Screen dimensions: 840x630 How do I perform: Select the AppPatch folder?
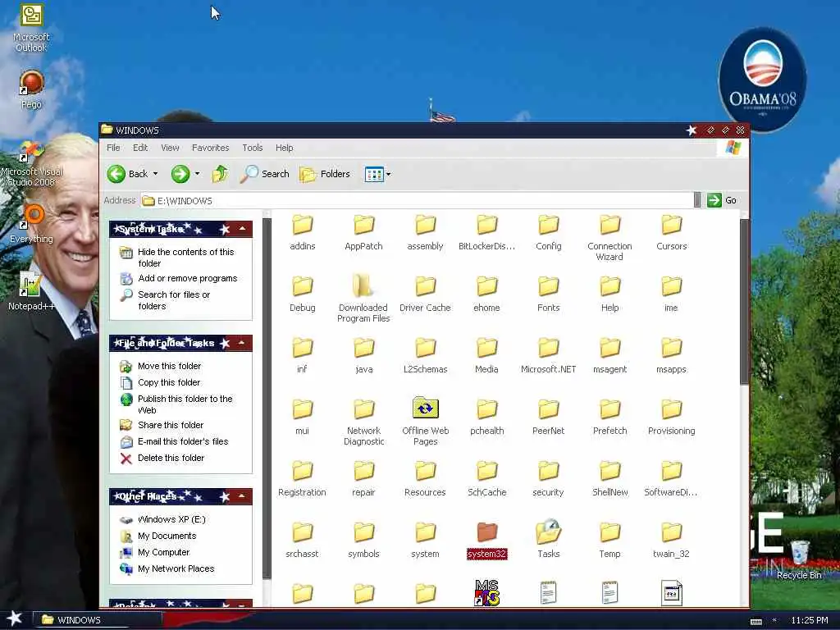tap(363, 232)
